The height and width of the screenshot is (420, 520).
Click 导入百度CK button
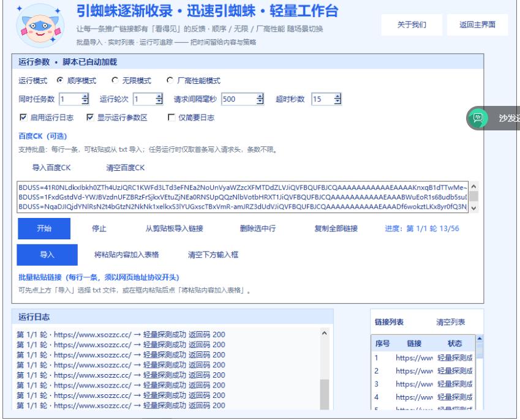click(51, 166)
